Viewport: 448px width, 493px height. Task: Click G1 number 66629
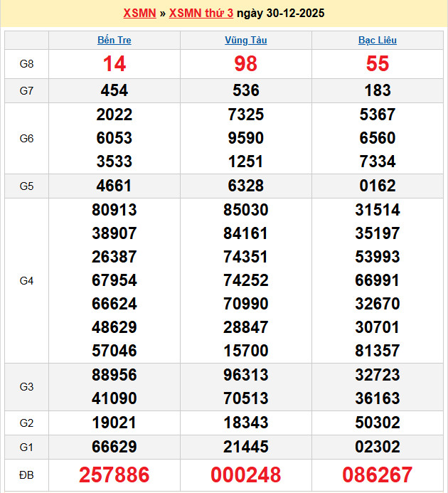[114, 446]
